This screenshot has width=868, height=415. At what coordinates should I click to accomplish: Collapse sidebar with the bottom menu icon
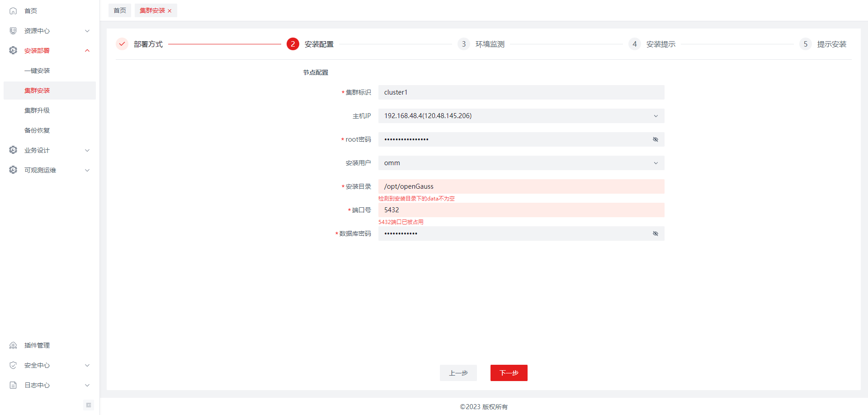point(89,405)
